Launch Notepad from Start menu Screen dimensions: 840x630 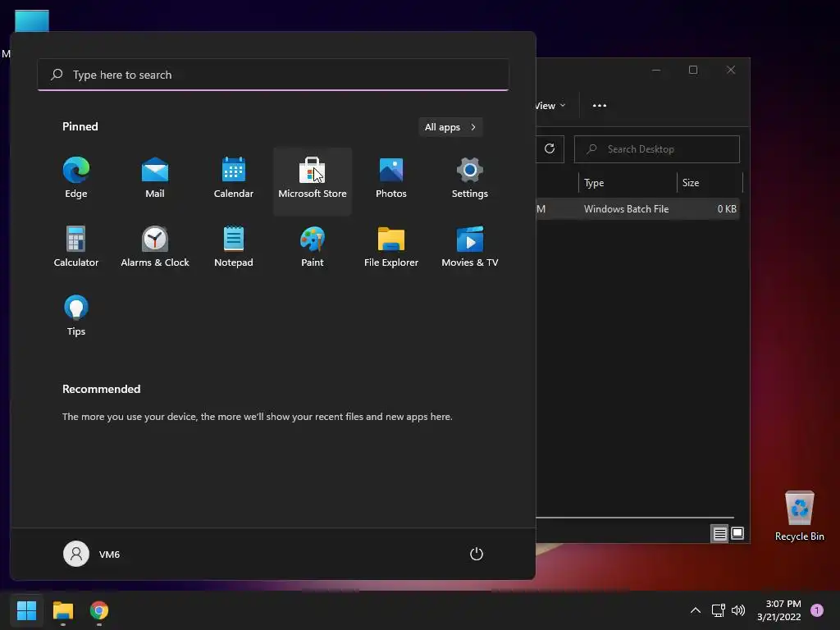pyautogui.click(x=234, y=247)
